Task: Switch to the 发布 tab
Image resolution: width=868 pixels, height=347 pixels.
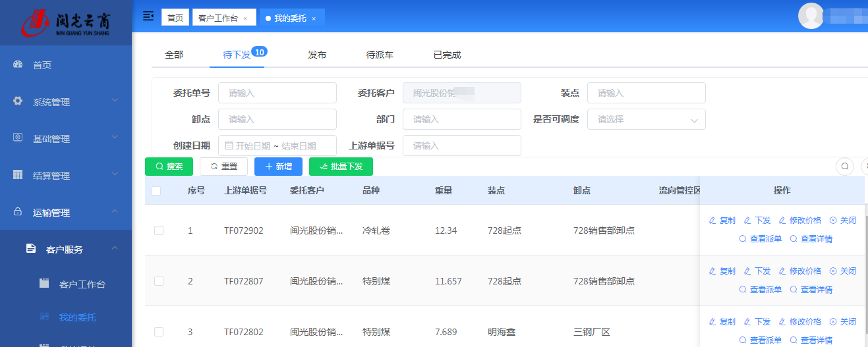Action: coord(317,55)
